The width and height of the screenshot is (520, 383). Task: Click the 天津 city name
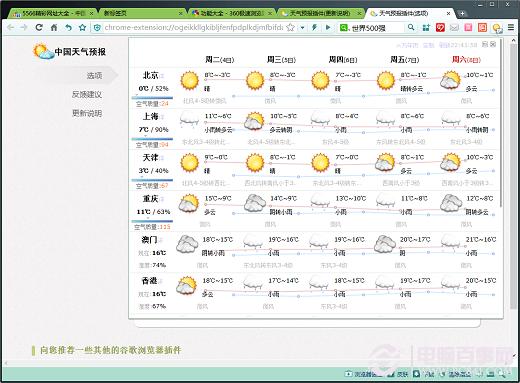pyautogui.click(x=150, y=157)
